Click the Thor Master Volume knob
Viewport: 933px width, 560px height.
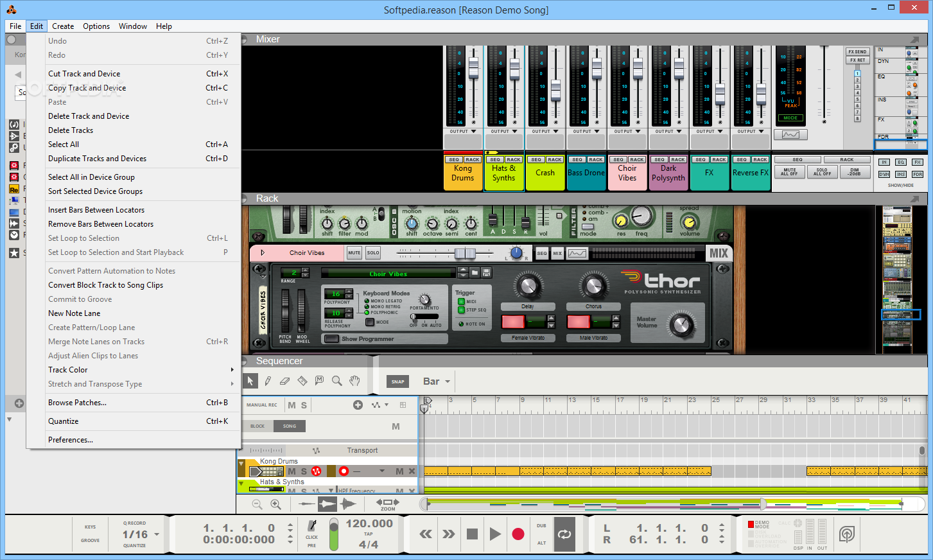[681, 325]
